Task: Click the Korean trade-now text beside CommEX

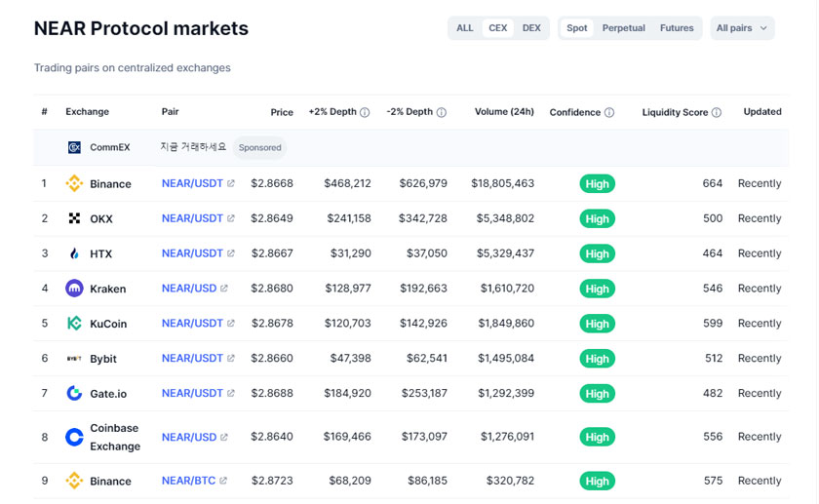Action: click(193, 147)
